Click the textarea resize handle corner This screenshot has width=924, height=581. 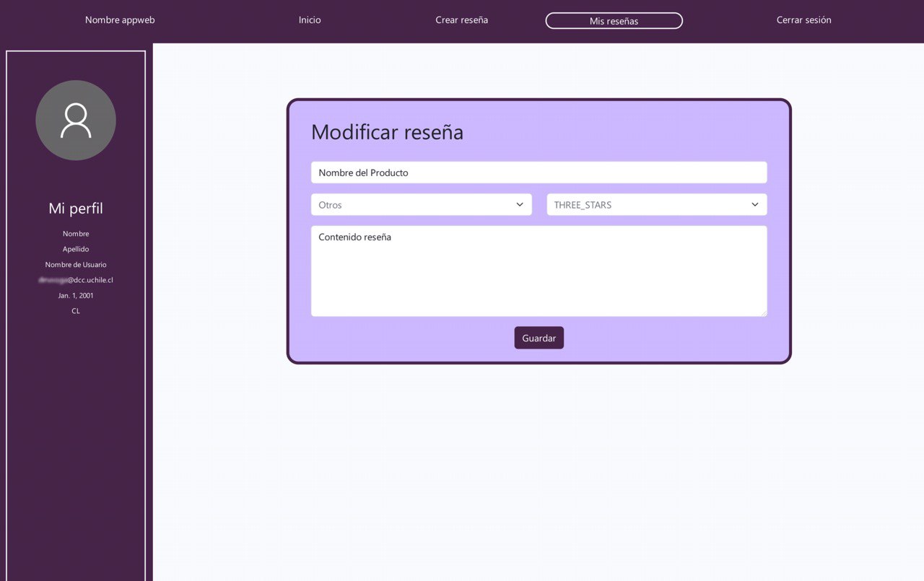click(763, 313)
